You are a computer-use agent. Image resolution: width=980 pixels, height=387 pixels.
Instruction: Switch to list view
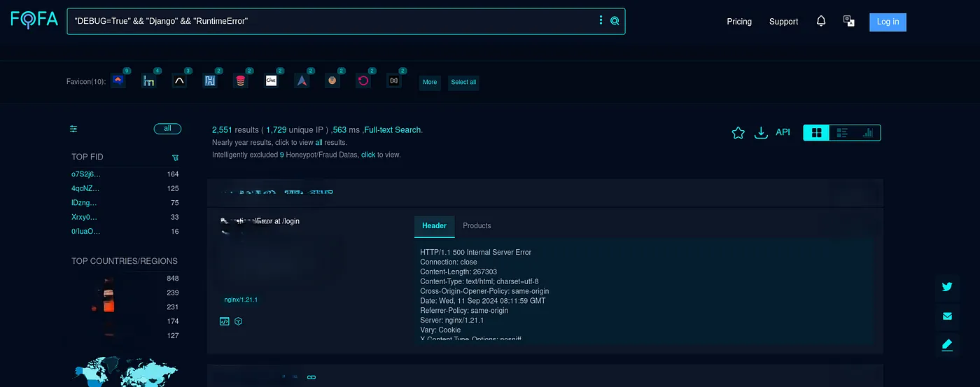(x=842, y=132)
